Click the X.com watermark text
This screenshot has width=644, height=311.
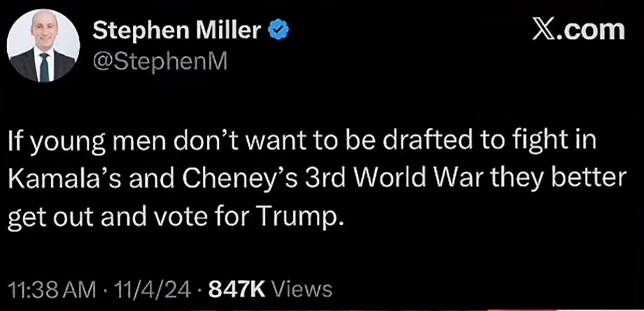pos(578,30)
